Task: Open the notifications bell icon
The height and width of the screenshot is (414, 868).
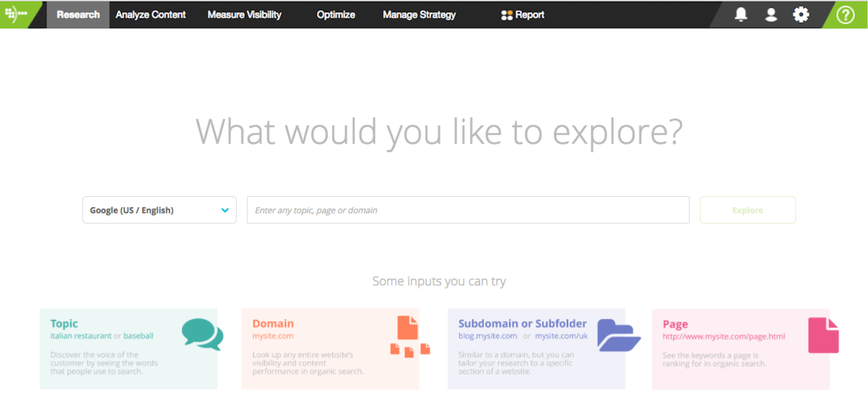Action: [741, 15]
